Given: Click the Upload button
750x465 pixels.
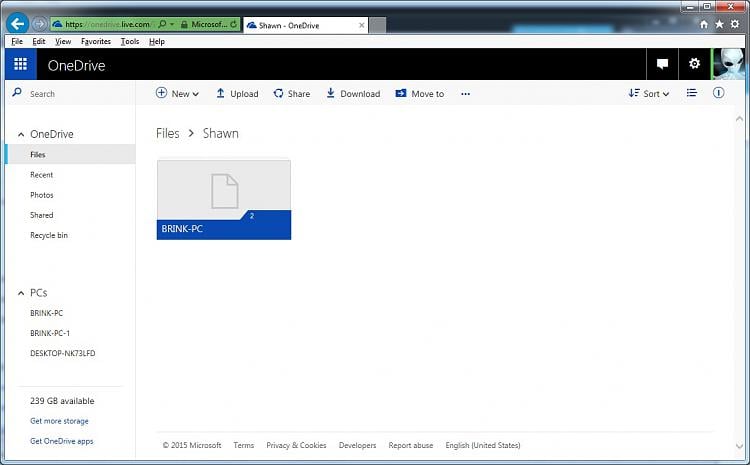Looking at the screenshot, I should [x=237, y=94].
